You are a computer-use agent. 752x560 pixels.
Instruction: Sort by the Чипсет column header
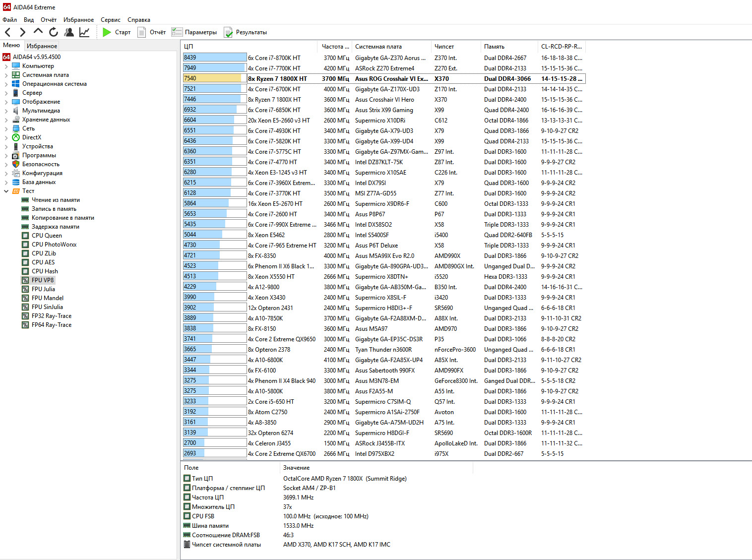[455, 47]
